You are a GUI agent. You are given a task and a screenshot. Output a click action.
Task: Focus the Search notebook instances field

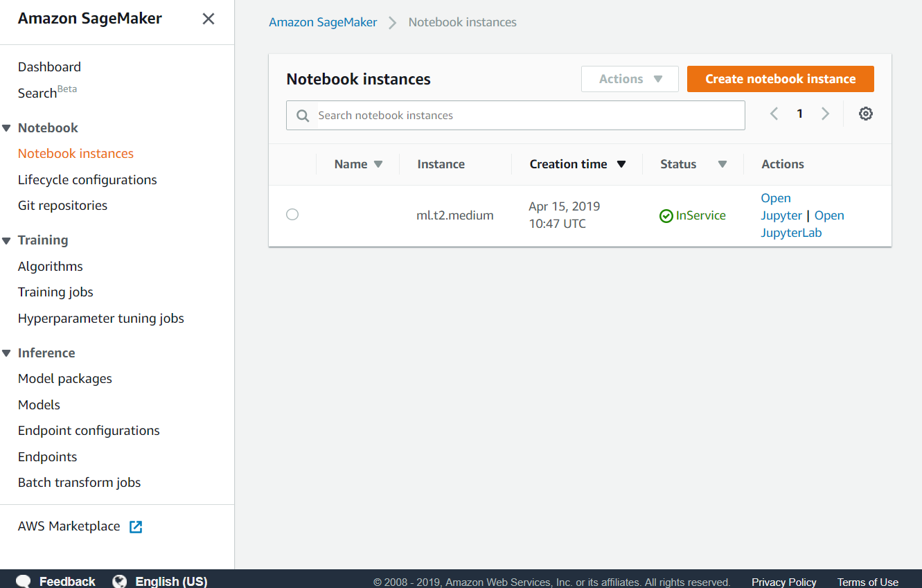click(x=515, y=116)
